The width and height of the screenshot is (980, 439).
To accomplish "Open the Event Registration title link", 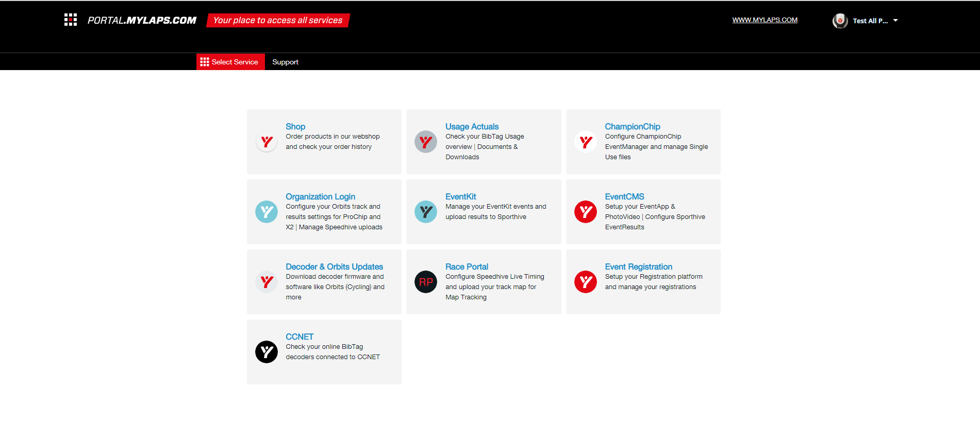I will click(638, 266).
